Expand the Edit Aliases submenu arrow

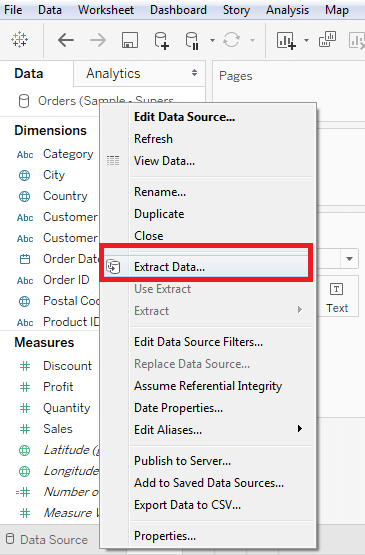click(x=300, y=429)
